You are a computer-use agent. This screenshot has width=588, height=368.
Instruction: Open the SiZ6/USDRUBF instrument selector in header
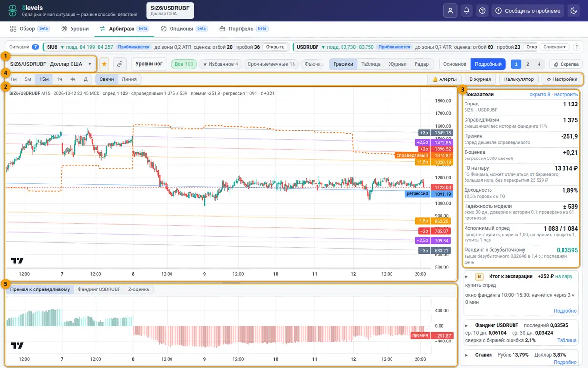170,11
